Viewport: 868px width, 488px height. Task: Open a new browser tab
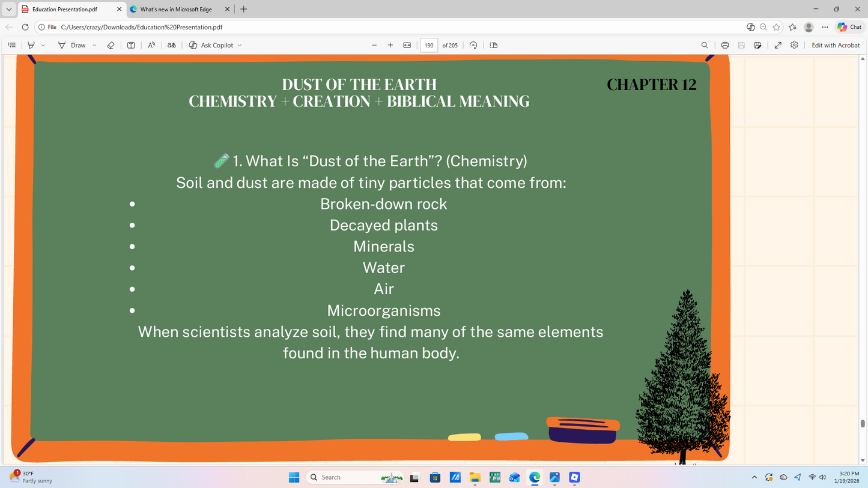[x=243, y=9]
